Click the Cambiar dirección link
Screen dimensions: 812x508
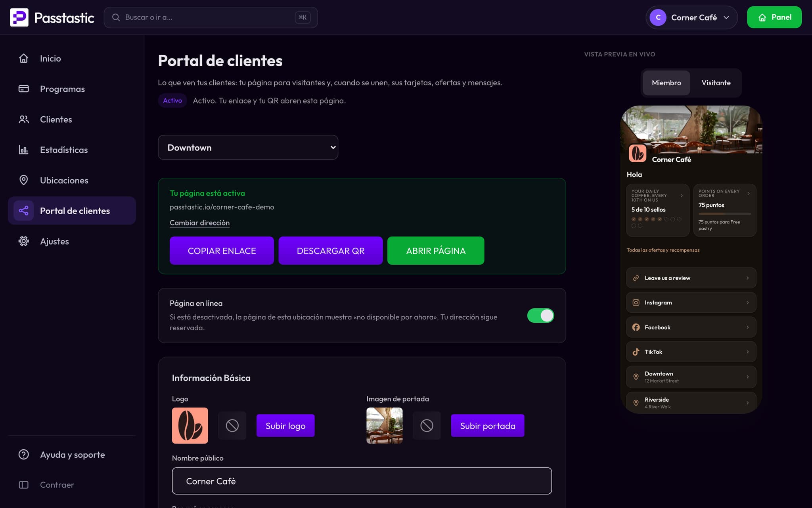[x=199, y=223]
